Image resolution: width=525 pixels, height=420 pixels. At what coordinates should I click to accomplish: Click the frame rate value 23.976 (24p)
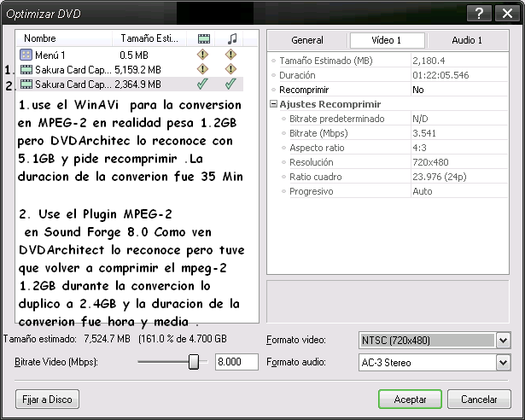click(x=440, y=177)
